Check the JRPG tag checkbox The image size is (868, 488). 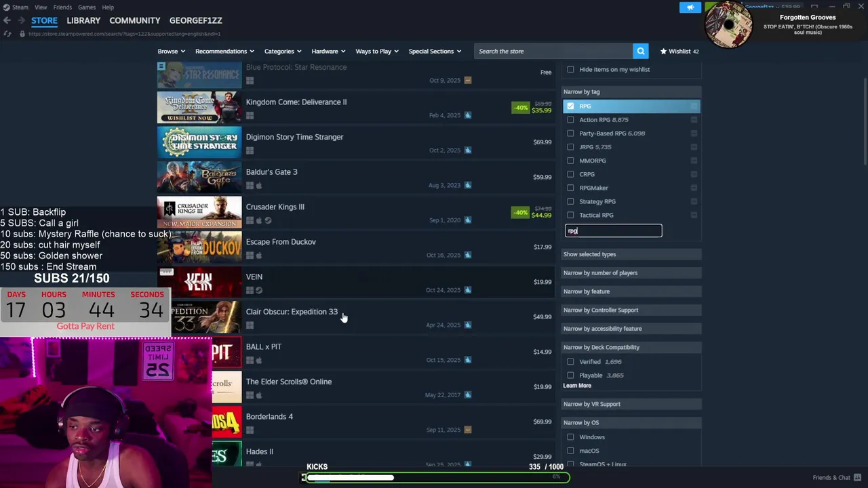tap(570, 147)
